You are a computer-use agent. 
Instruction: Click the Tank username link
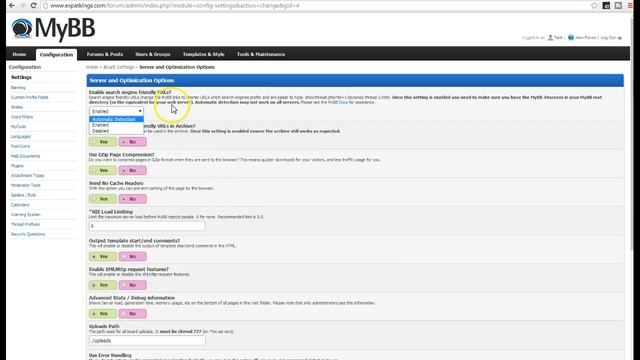558,38
